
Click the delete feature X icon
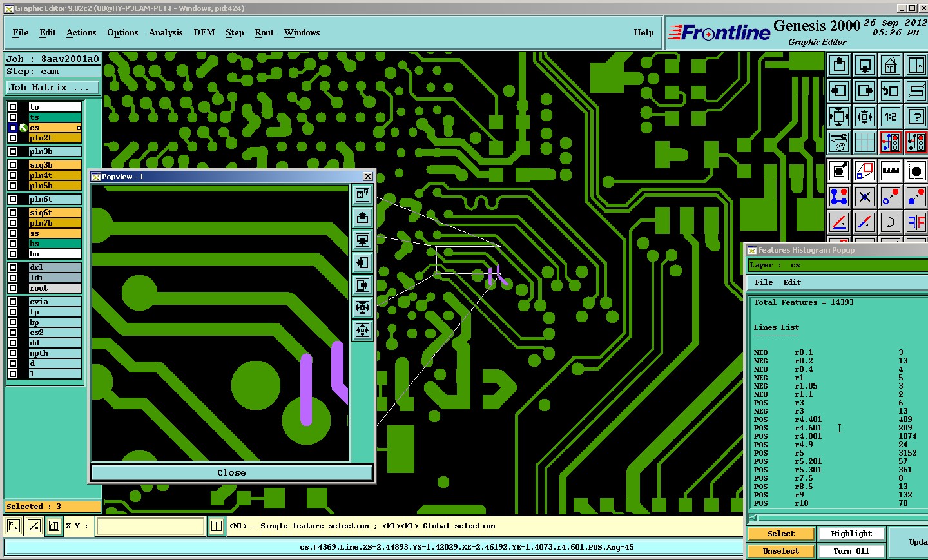coord(865,197)
